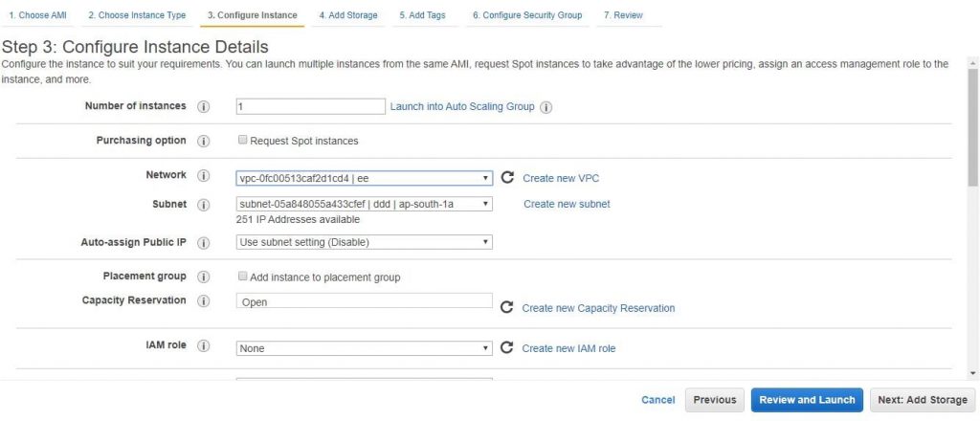Open info tooltip for Number of instances

click(203, 107)
